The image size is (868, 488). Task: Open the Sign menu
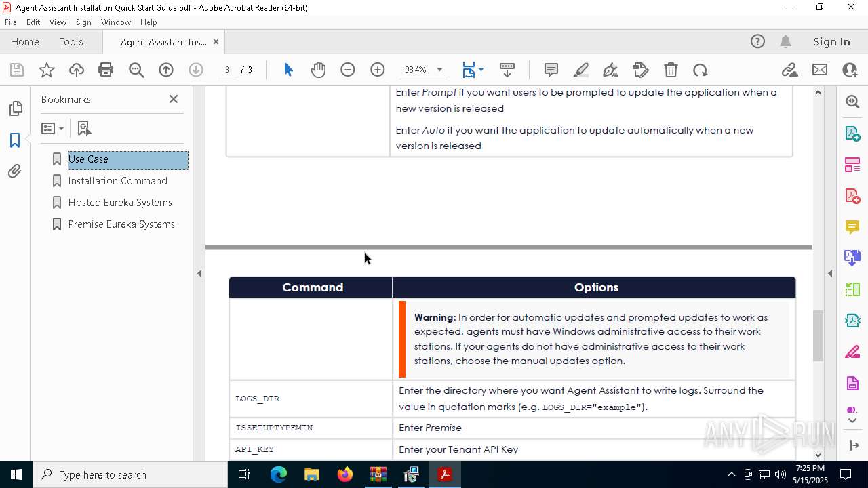83,22
